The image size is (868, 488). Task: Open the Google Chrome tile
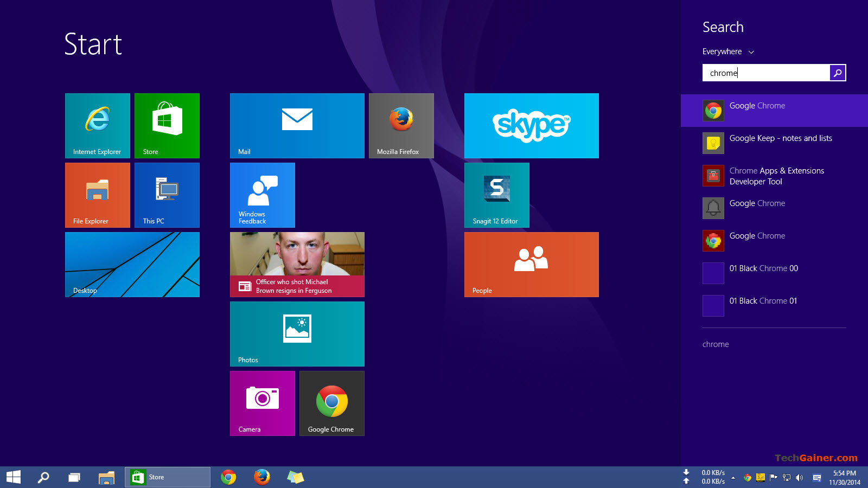(x=331, y=403)
